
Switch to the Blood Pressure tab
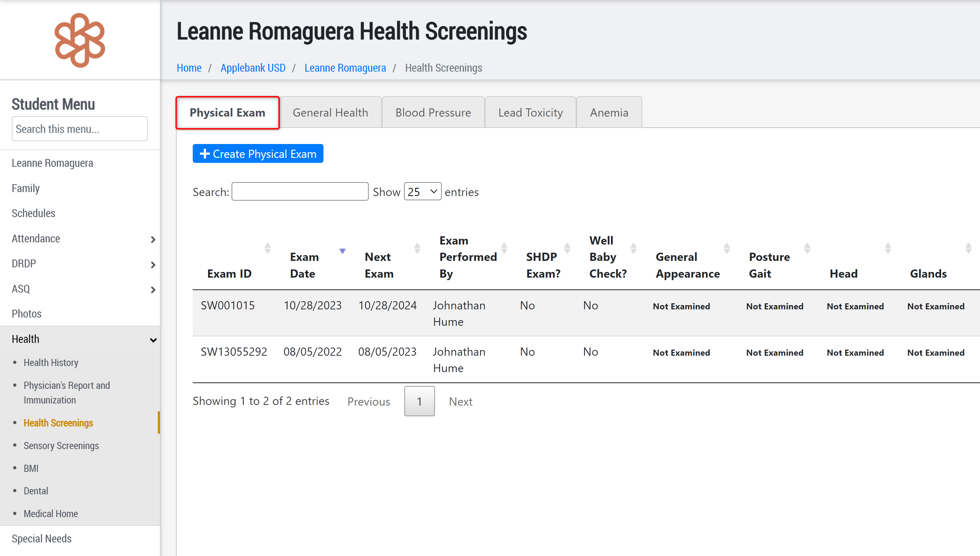coord(433,113)
